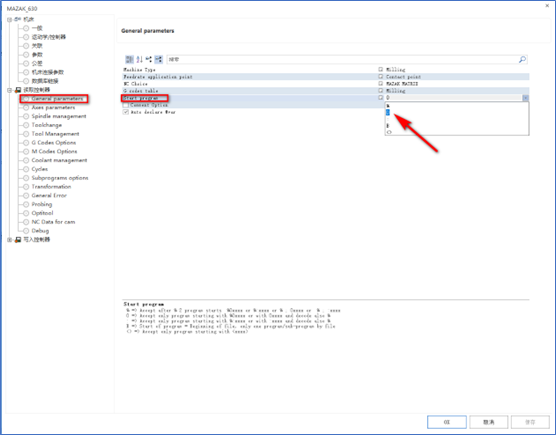
Task: Click the magnifier search icon
Action: 522,60
